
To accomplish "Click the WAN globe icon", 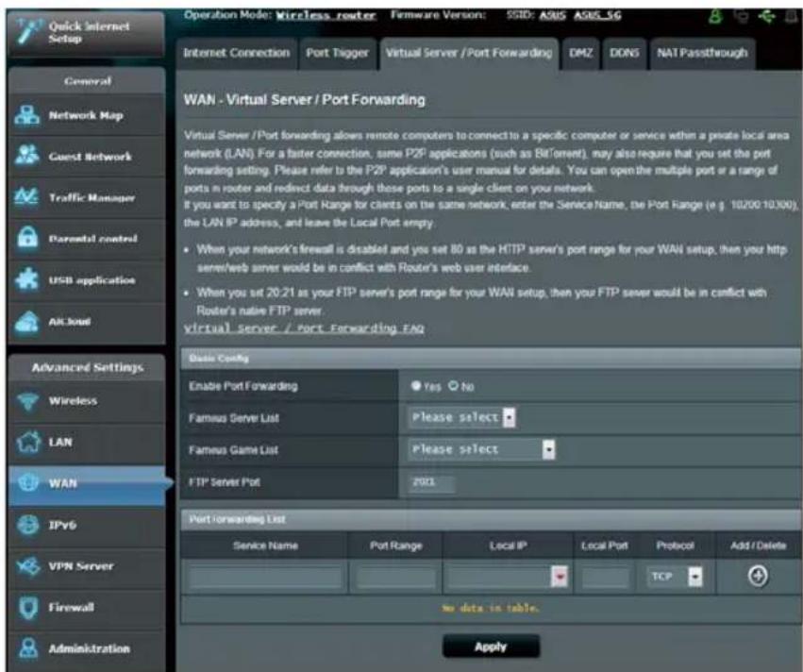I will click(x=27, y=482).
